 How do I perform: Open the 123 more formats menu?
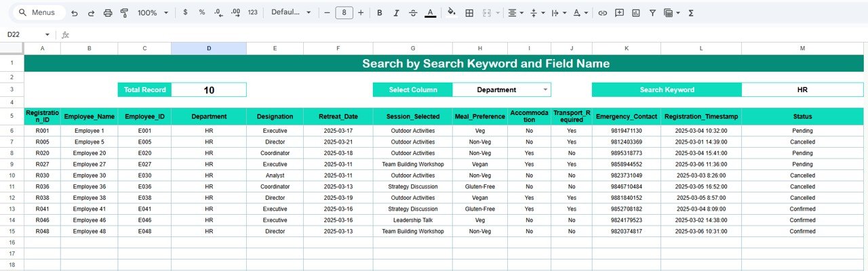(x=252, y=13)
